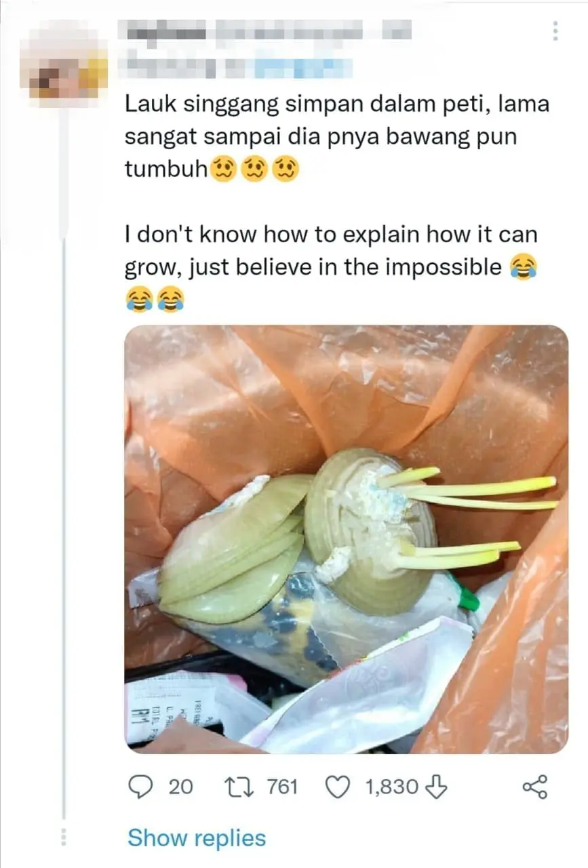Click the reply speech bubble icon
The width and height of the screenshot is (588, 868).
click(141, 787)
